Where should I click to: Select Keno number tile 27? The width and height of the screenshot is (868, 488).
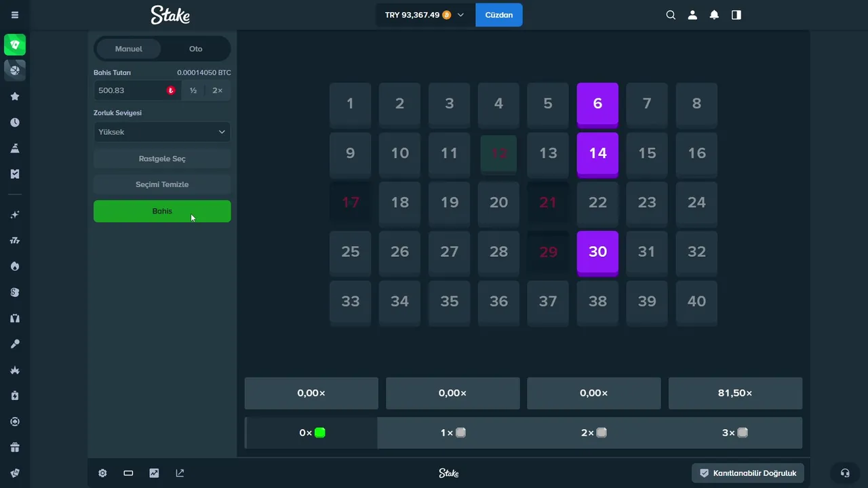[x=449, y=253]
